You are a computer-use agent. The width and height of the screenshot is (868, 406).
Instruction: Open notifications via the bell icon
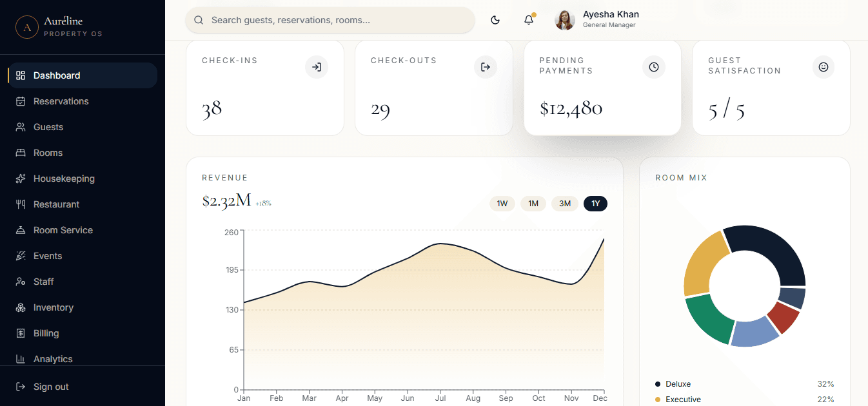[x=529, y=20]
